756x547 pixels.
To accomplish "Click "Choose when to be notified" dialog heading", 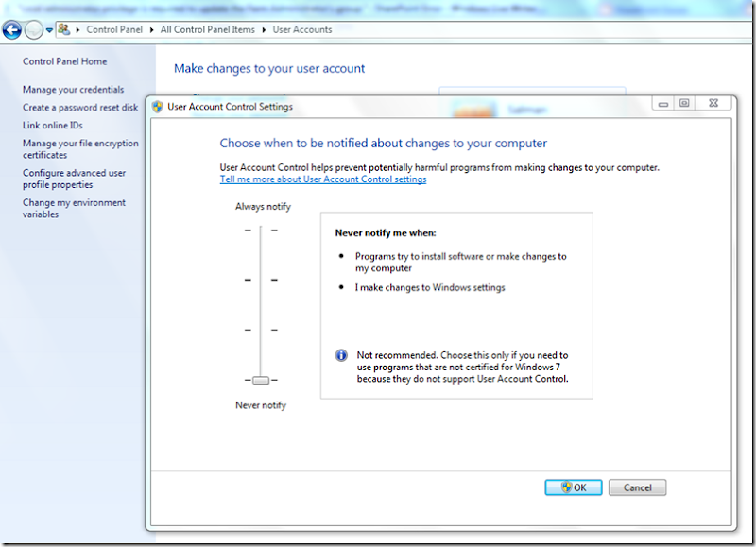I will [384, 144].
